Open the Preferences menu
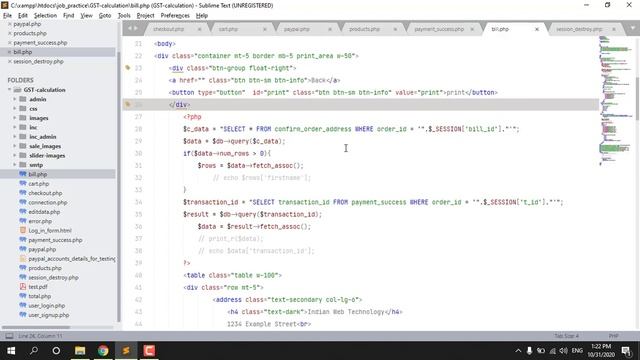The width and height of the screenshot is (640, 360). coord(175,16)
